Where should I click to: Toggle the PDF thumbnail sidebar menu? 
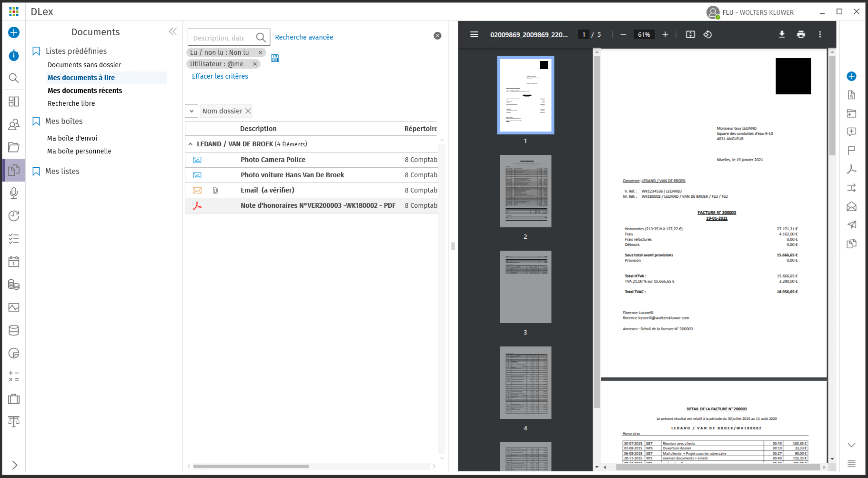click(474, 34)
